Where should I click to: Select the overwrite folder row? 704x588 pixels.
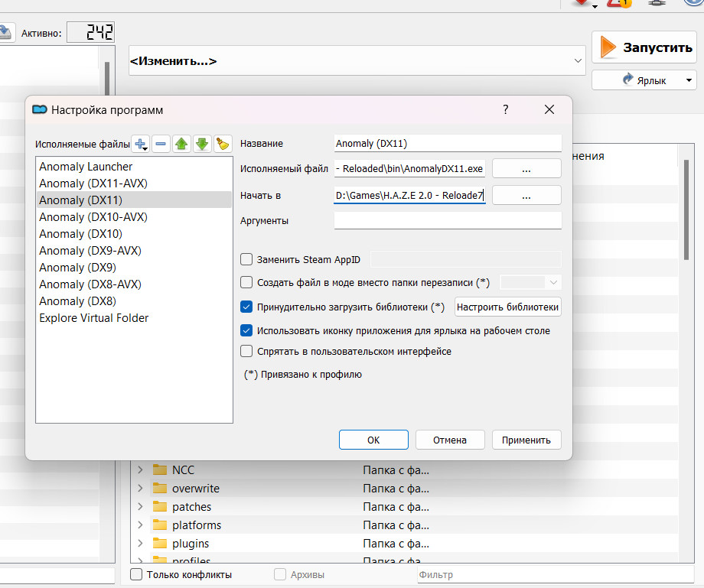(404, 488)
